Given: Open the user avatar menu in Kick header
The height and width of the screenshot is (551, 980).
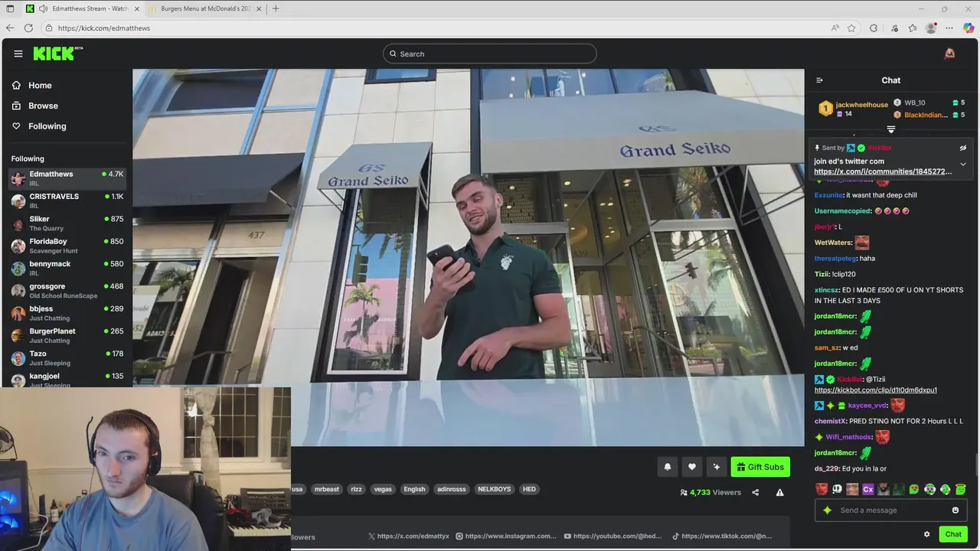Looking at the screenshot, I should click(x=949, y=54).
